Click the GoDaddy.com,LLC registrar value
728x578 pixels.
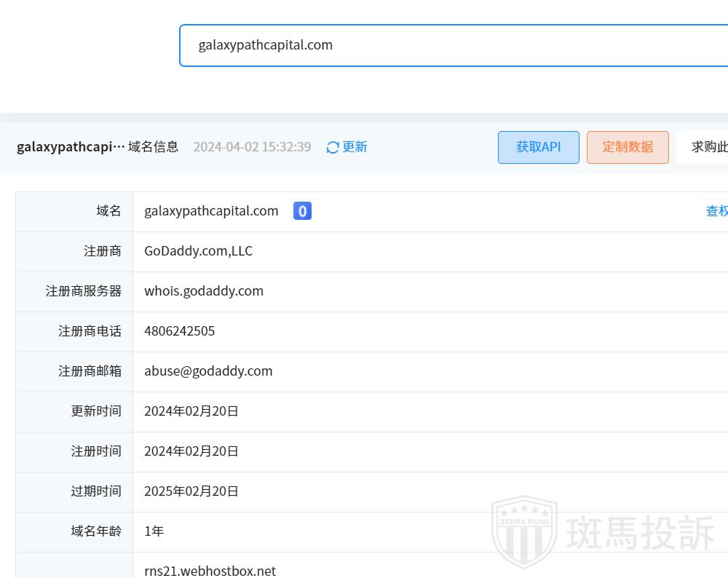pos(198,251)
